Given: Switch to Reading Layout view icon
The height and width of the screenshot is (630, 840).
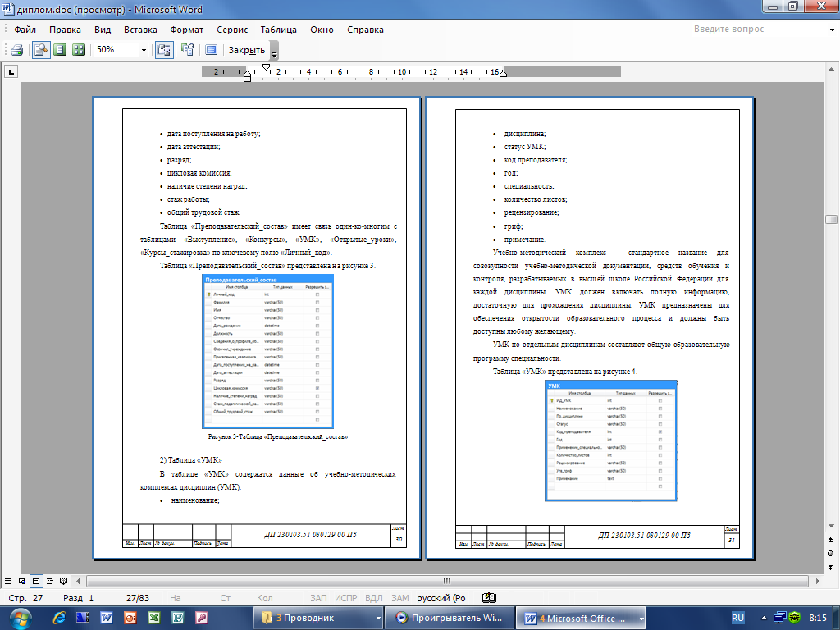Looking at the screenshot, I should point(64,581).
